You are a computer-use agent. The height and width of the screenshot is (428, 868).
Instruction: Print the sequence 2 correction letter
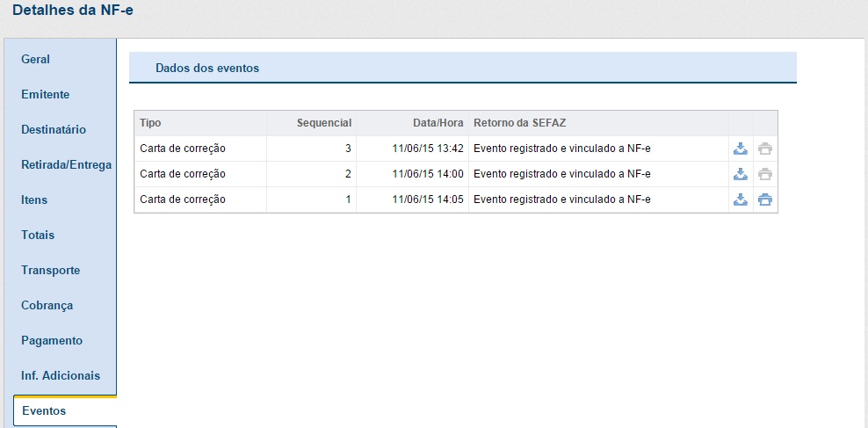(765, 174)
